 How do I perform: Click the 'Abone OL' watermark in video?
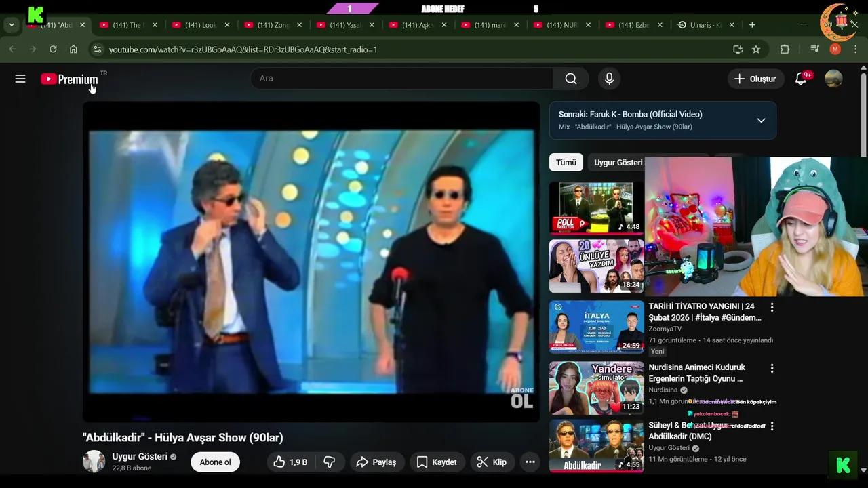[522, 397]
